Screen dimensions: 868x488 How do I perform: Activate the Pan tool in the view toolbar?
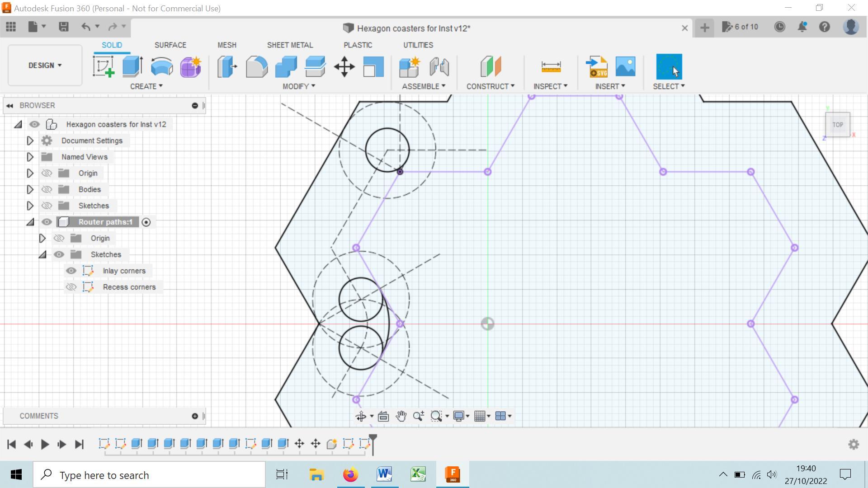[x=401, y=416]
